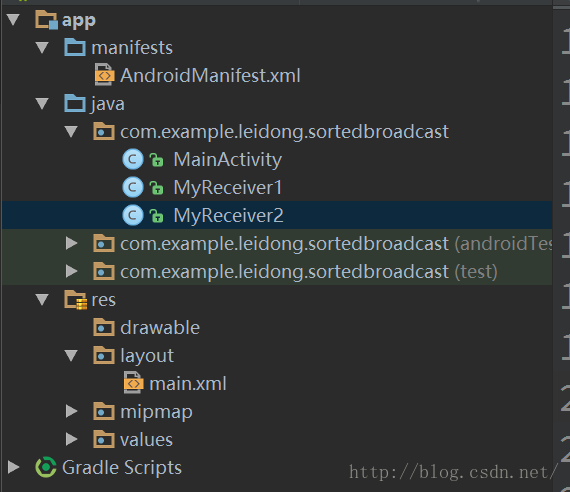Image resolution: width=570 pixels, height=492 pixels.
Task: Click the values folder icon
Action: tap(104, 439)
